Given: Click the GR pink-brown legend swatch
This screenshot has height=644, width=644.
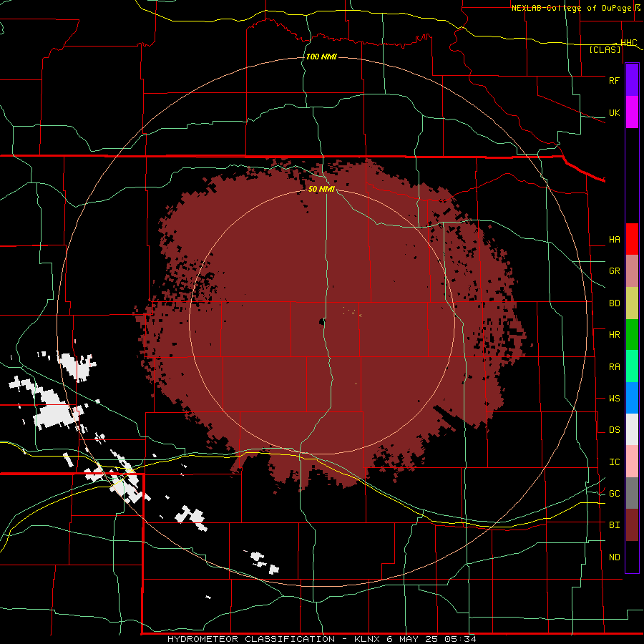Looking at the screenshot, I should coord(632,271).
